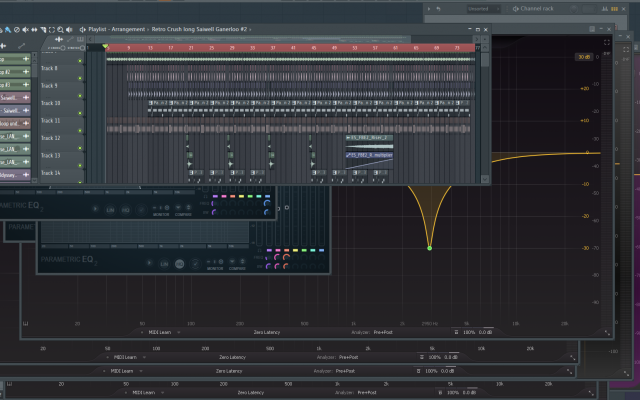Click Arrangement in the playlist breadcrumb

pyautogui.click(x=129, y=30)
